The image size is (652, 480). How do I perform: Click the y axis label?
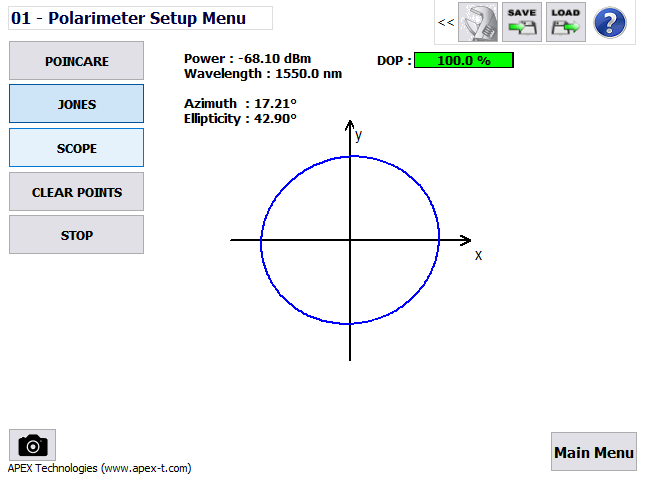[358, 135]
